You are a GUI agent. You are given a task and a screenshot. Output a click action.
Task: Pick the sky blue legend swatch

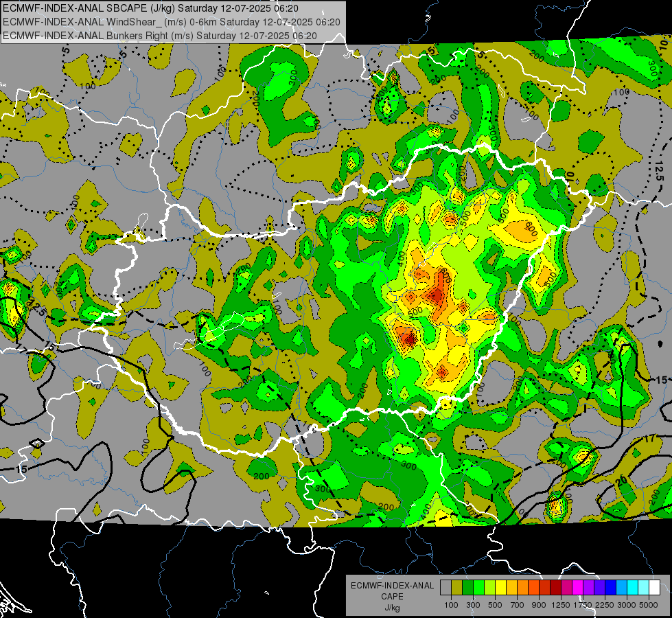point(622,588)
